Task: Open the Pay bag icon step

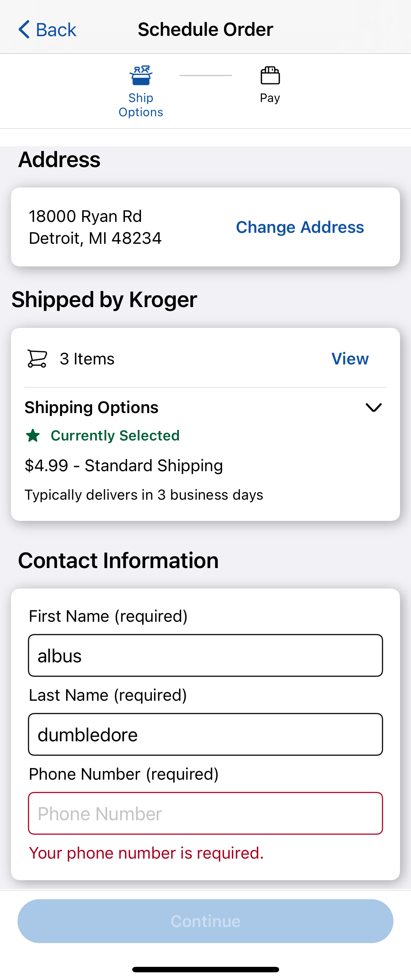Action: pyautogui.click(x=270, y=75)
